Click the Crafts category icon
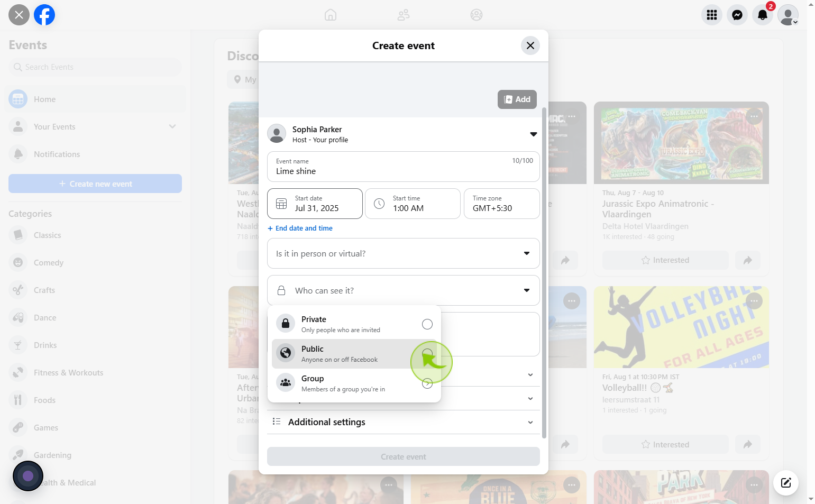The width and height of the screenshot is (815, 504). pos(18,290)
